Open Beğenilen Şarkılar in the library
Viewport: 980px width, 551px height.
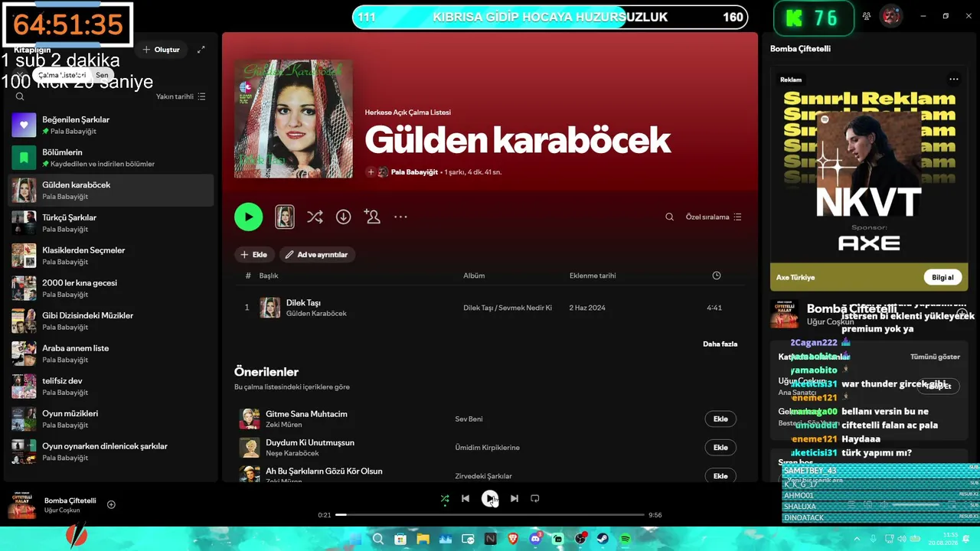[111, 125]
